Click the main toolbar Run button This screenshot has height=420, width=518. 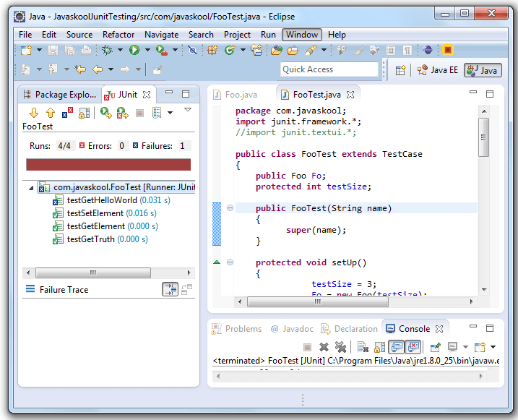134,50
